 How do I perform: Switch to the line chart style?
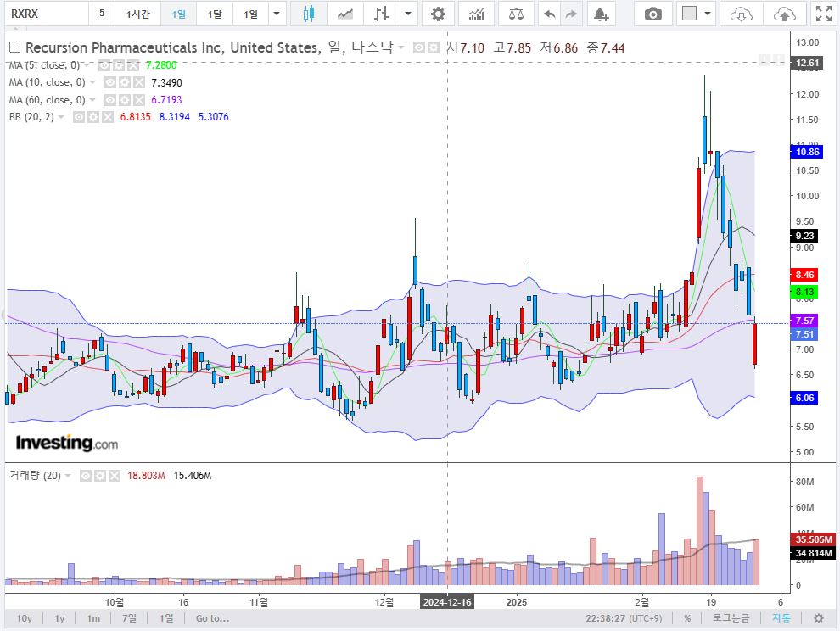point(345,14)
